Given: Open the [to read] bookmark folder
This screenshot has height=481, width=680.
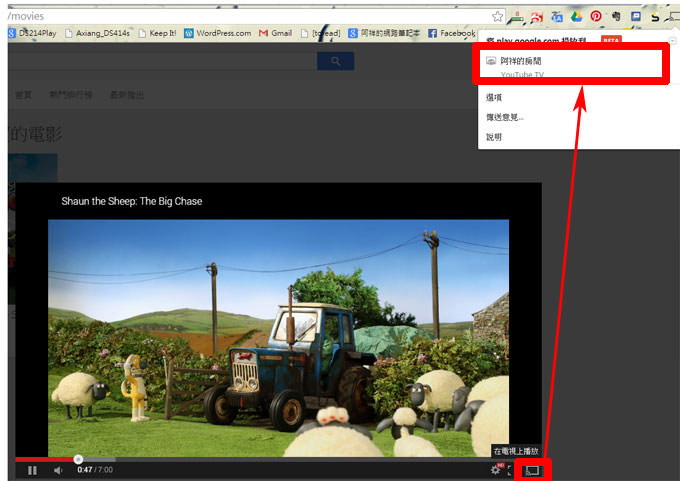Looking at the screenshot, I should [320, 33].
